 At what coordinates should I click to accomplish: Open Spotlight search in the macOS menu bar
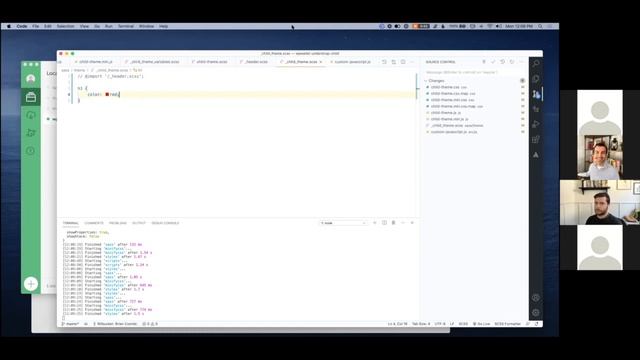click(540, 26)
